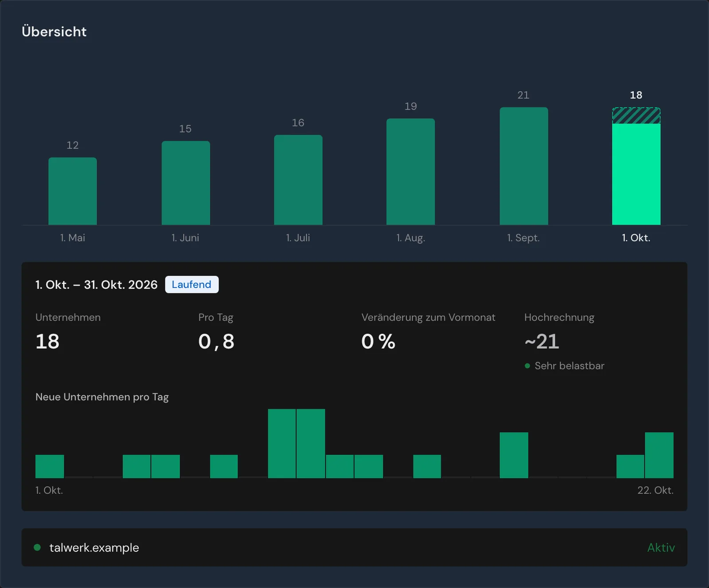The width and height of the screenshot is (709, 588).
Task: Click the Neue Unternehmen pro Tag title
Action: tap(102, 397)
